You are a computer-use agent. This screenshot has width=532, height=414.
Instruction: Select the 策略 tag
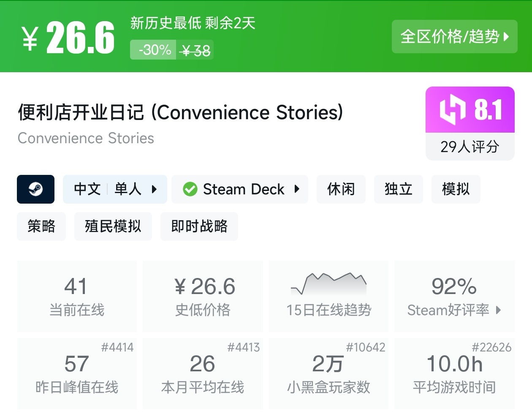coord(41,226)
